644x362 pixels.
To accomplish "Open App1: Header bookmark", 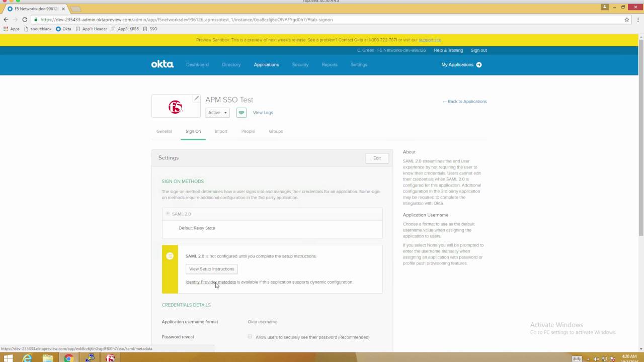I will (91, 29).
